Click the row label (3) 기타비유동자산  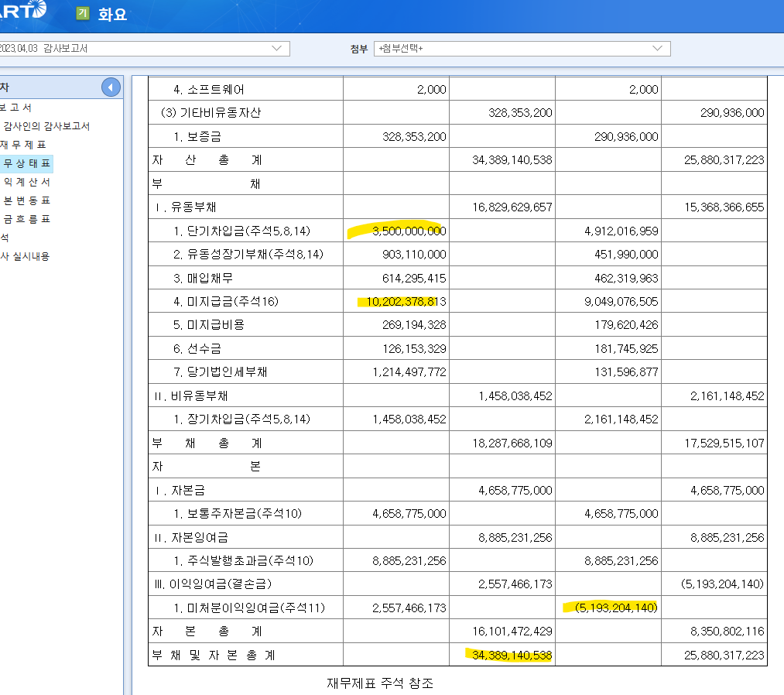(x=211, y=112)
